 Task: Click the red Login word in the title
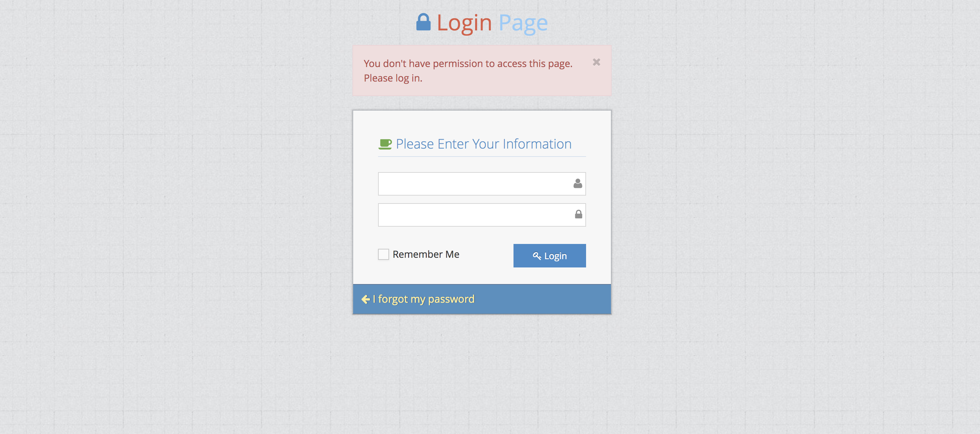(x=464, y=23)
